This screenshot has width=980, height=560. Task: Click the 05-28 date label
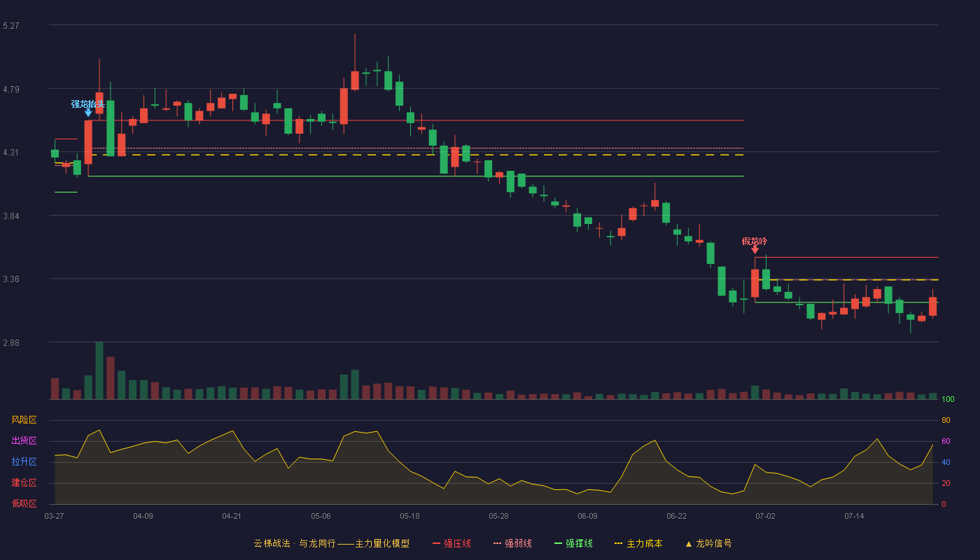coord(498,516)
